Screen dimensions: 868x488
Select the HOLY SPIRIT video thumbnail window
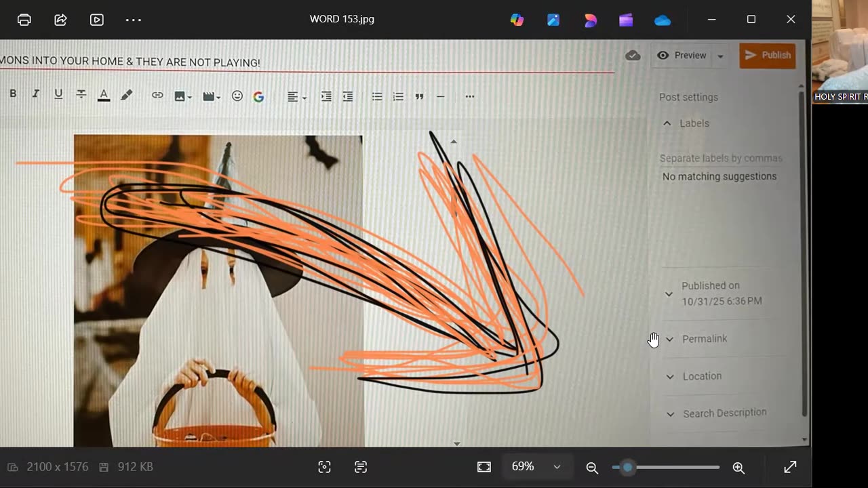point(840,51)
